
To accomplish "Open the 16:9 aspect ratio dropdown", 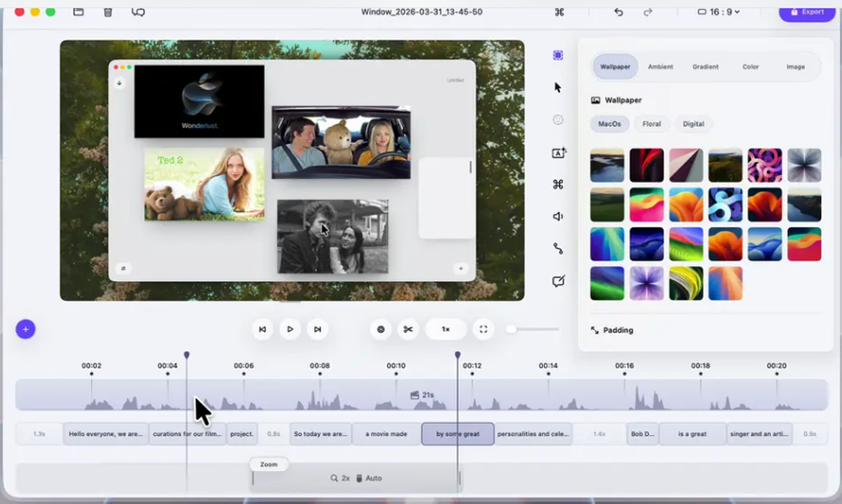I will pyautogui.click(x=718, y=12).
